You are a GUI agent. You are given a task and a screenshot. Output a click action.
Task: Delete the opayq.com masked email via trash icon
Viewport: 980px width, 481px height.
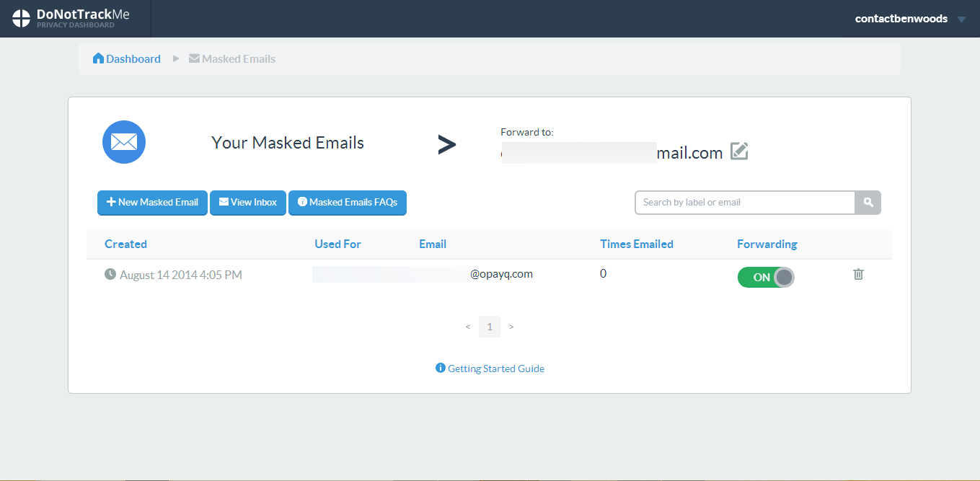pos(857,274)
